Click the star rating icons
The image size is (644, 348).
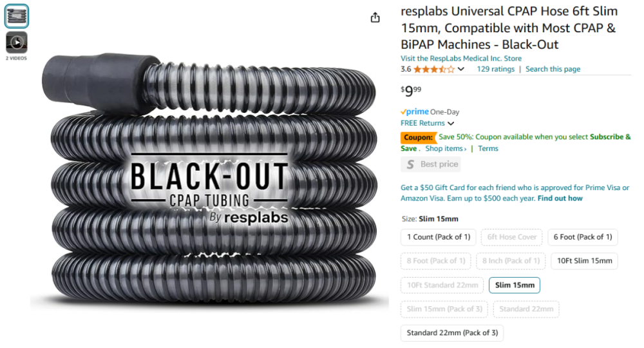coord(434,69)
